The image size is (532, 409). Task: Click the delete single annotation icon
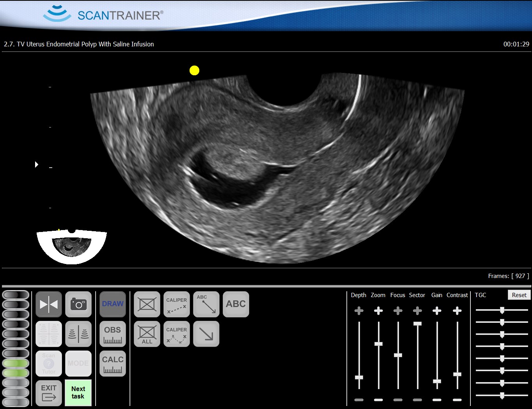tap(147, 304)
